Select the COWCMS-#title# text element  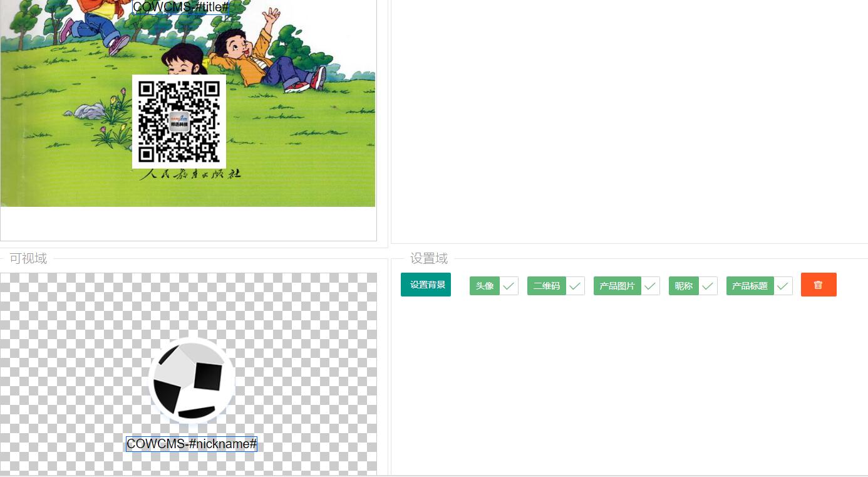(181, 7)
